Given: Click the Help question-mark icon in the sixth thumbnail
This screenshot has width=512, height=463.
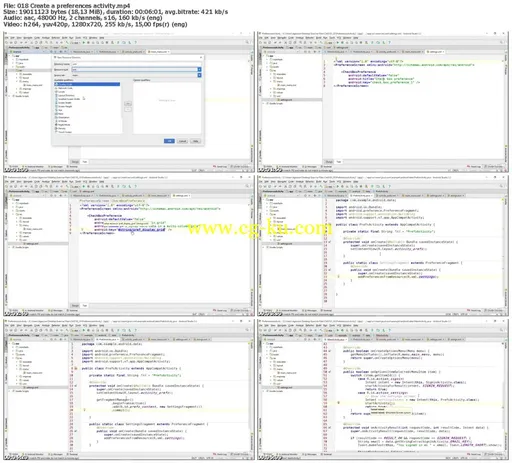Looking at the screenshot, I should [389, 330].
